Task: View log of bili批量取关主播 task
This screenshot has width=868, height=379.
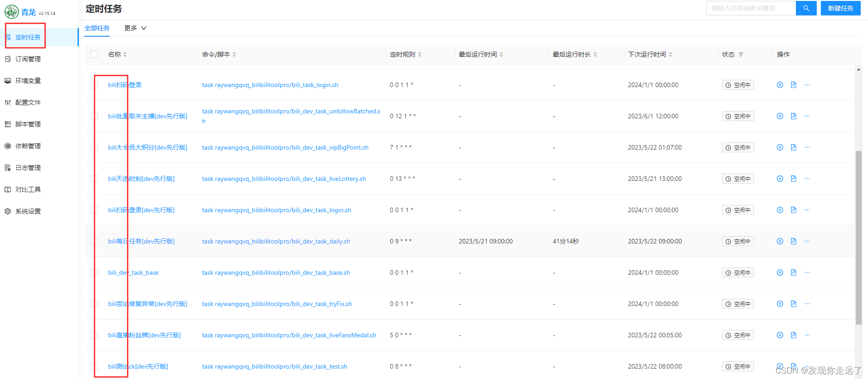Action: (793, 116)
